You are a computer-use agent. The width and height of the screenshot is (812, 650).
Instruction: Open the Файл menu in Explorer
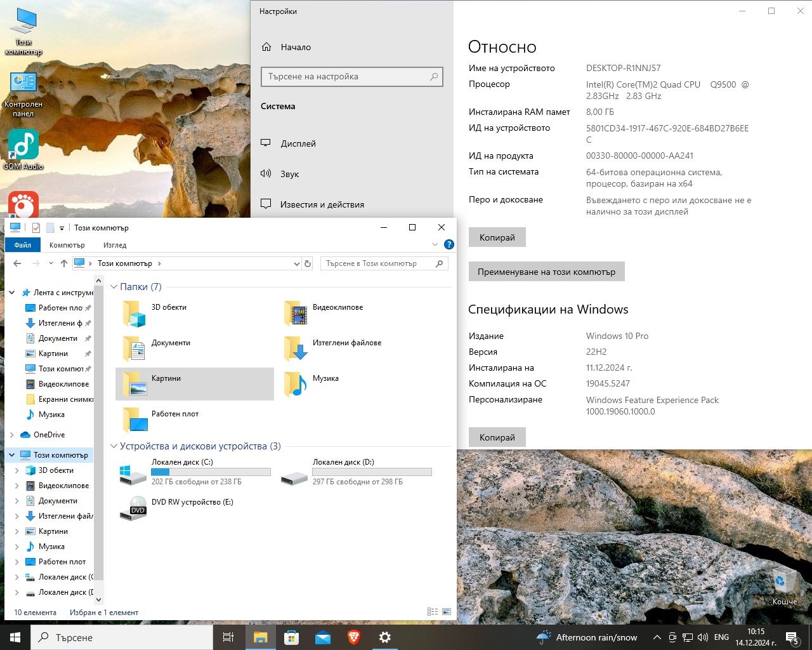pyautogui.click(x=23, y=244)
